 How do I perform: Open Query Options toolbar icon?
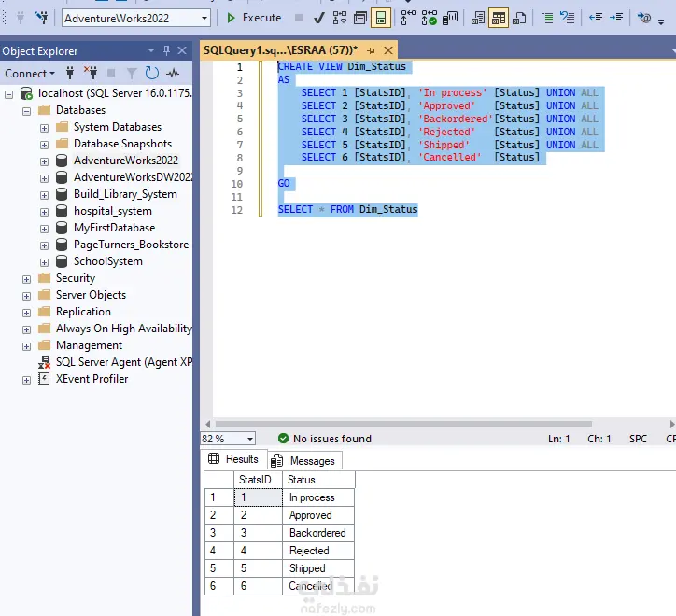pyautogui.click(x=360, y=18)
